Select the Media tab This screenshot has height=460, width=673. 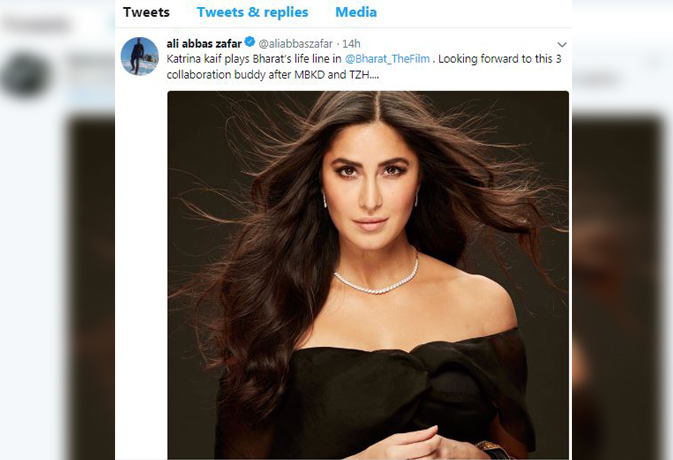356,12
